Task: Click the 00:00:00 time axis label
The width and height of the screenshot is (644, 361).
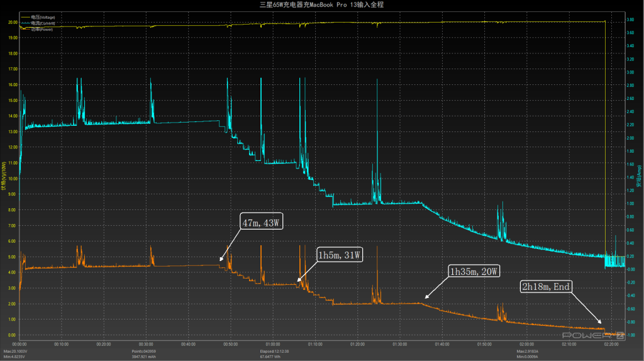Action: point(19,345)
